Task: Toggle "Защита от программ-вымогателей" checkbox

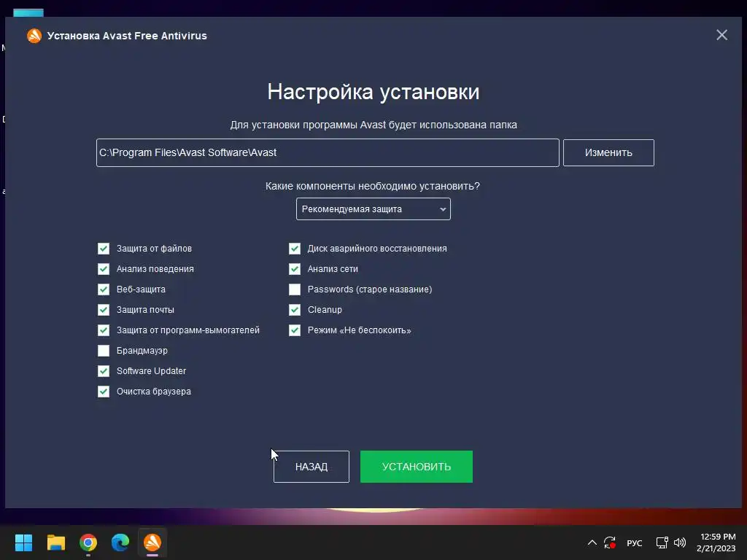Action: click(104, 330)
